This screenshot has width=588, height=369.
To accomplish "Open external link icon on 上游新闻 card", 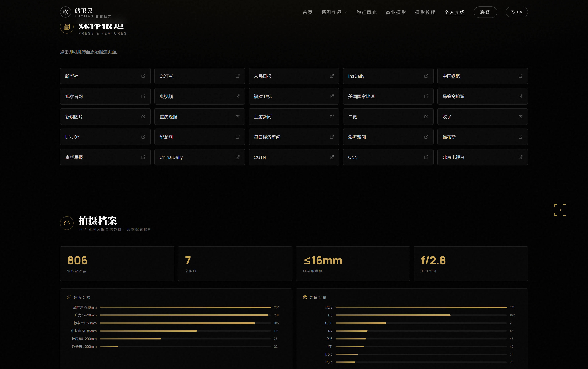I will pos(332,117).
